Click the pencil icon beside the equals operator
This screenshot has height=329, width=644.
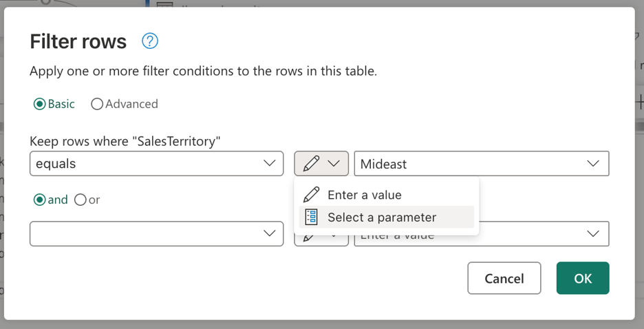pos(311,164)
